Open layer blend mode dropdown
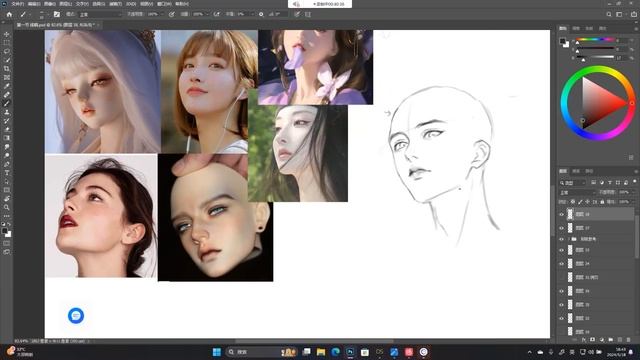Screen dimensions: 640x360 (x=577, y=192)
